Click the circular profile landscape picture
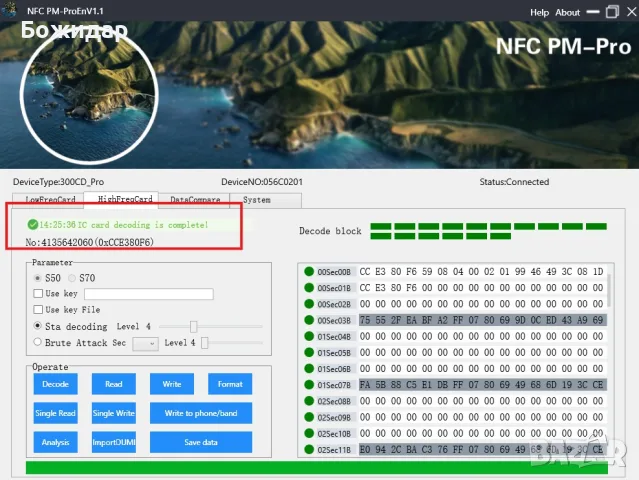The height and width of the screenshot is (480, 639). (89, 94)
